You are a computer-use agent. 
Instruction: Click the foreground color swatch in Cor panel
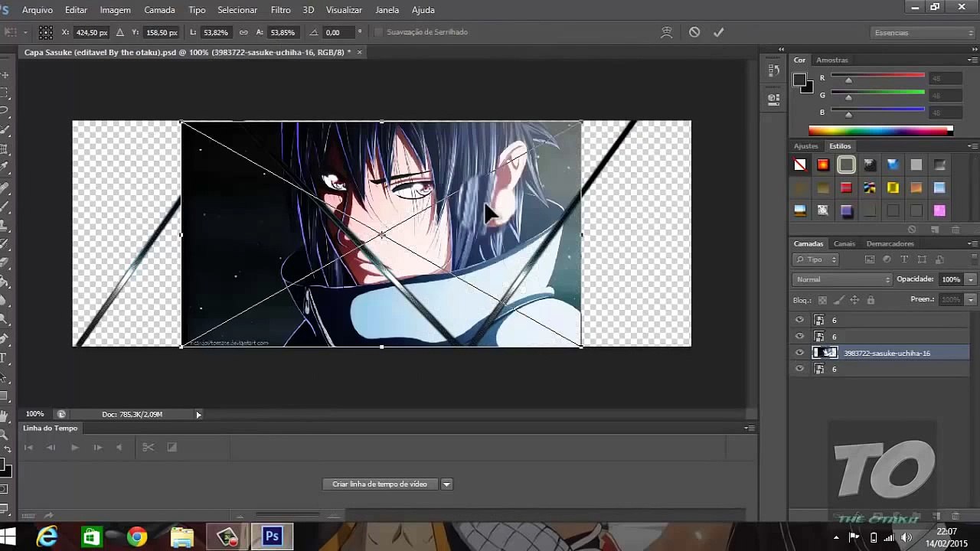[x=799, y=80]
